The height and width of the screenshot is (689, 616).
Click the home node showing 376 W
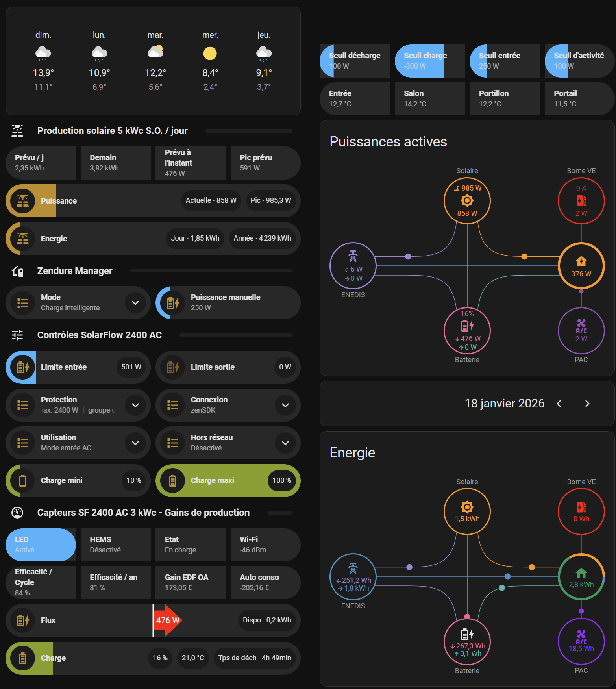coord(581,266)
